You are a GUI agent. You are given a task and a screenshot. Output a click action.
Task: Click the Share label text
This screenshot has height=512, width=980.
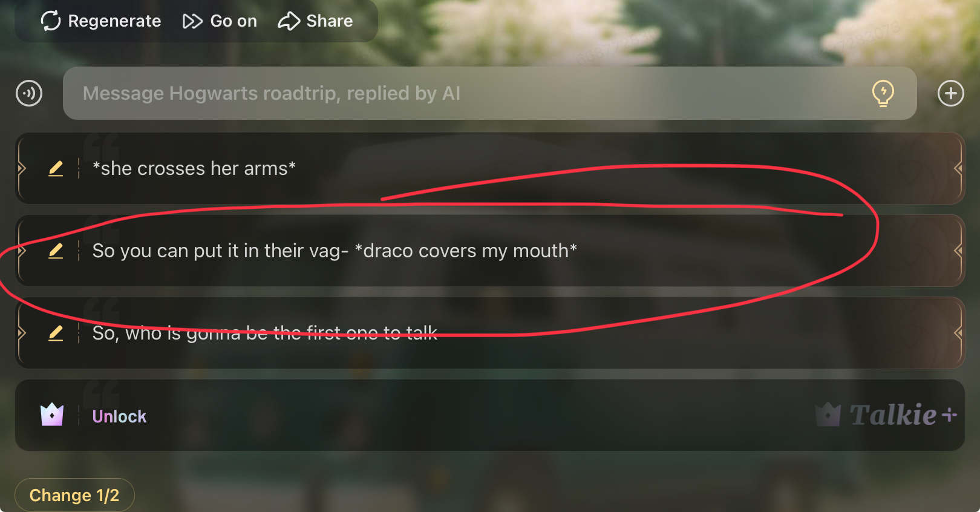(x=330, y=21)
